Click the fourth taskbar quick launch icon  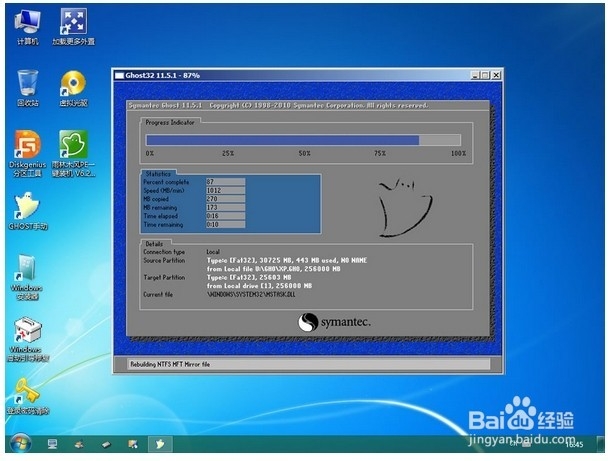click(x=133, y=444)
